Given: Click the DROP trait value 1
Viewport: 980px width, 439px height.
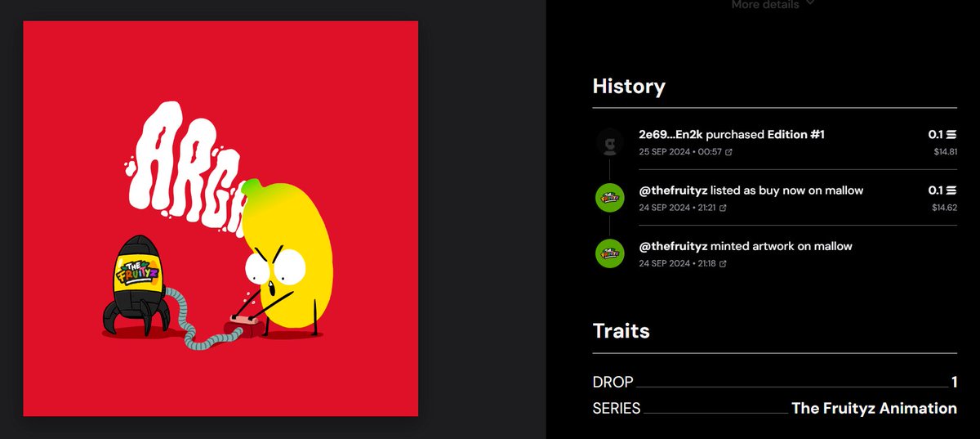Looking at the screenshot, I should coord(954,382).
